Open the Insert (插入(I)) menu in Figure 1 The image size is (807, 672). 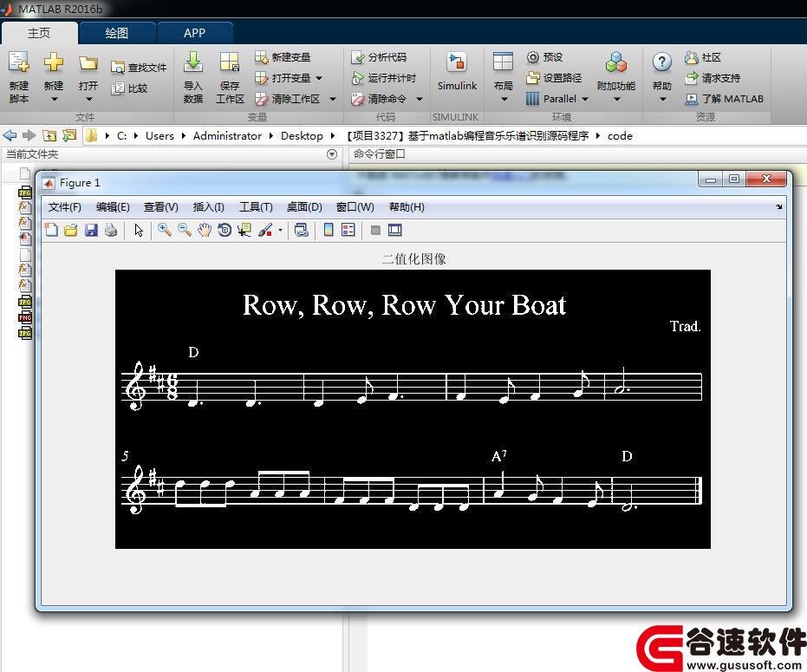208,207
